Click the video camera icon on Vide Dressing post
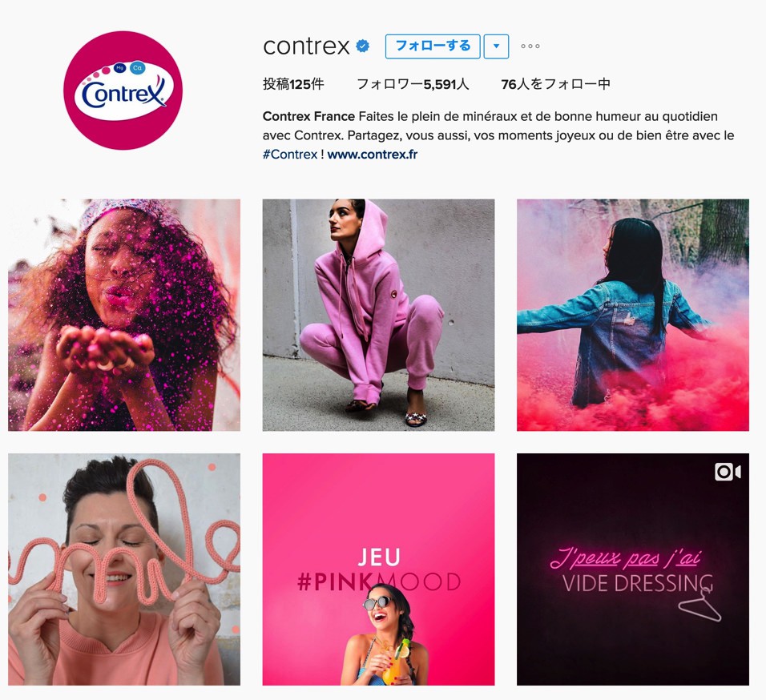 [x=728, y=472]
